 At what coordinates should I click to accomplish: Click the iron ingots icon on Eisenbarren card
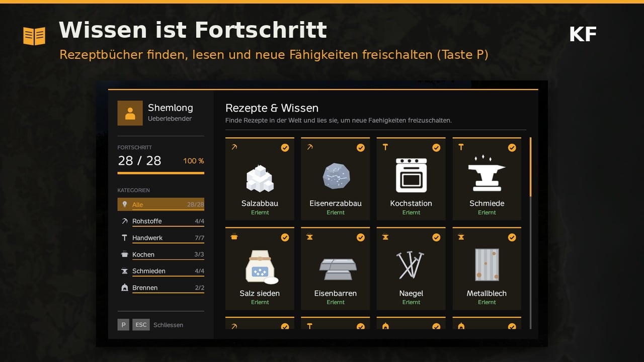(338, 268)
